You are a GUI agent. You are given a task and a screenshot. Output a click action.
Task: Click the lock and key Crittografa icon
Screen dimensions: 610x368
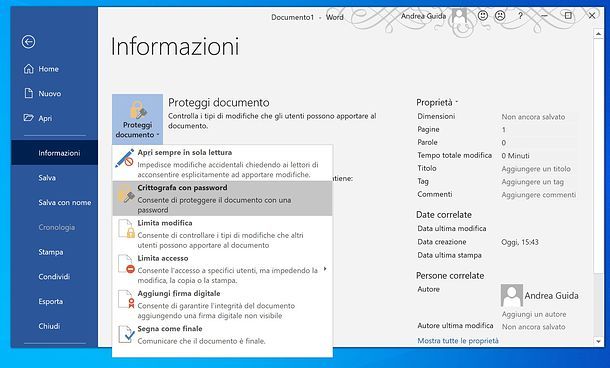tap(126, 194)
